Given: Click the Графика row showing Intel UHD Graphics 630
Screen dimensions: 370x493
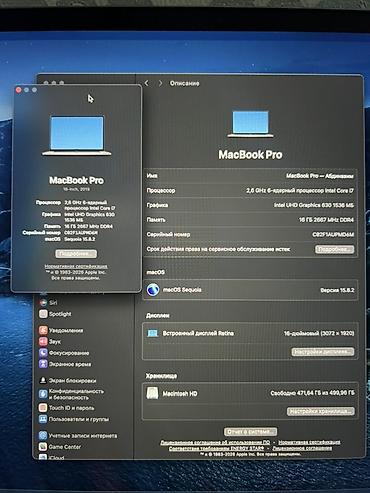Looking at the screenshot, I should (250, 205).
